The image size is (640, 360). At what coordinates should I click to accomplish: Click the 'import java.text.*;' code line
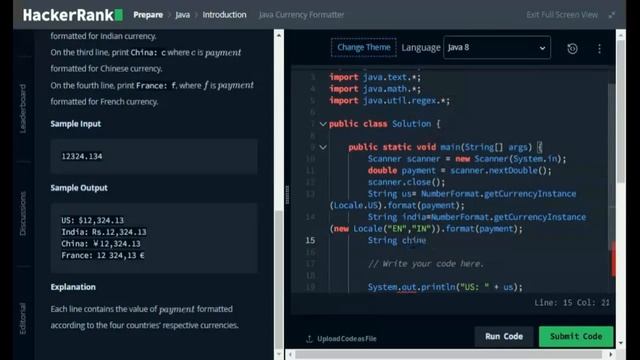click(x=375, y=77)
